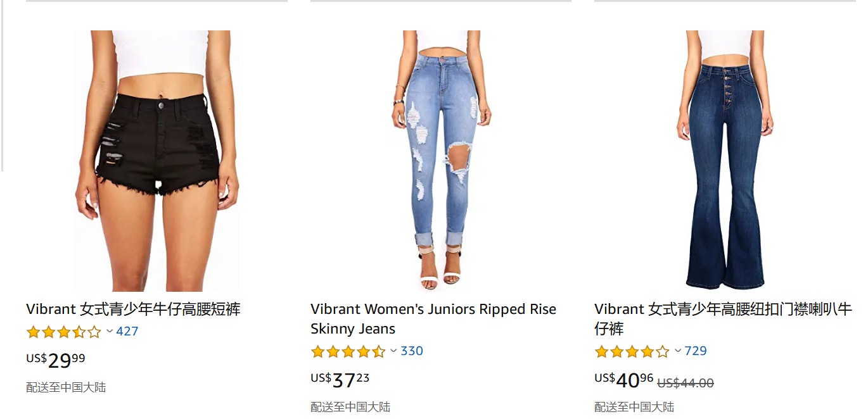Click the star rating of the black shorts
The width and height of the screenshot is (868, 419).
[63, 332]
